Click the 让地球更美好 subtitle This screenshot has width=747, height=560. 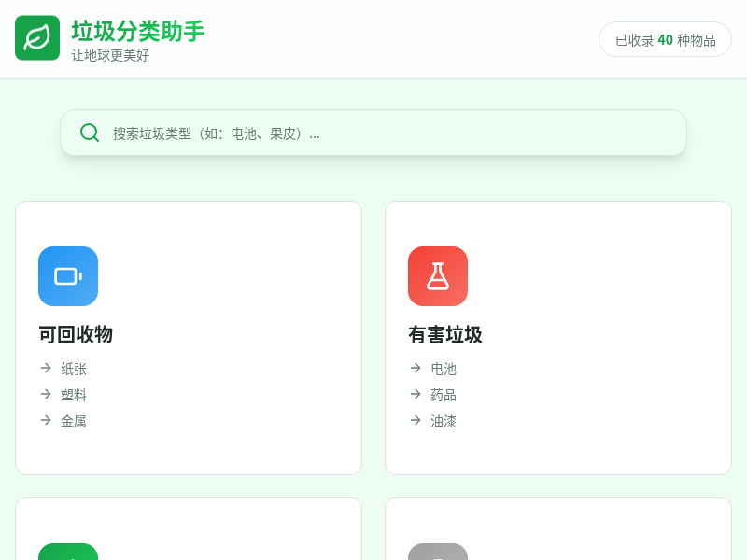(110, 54)
